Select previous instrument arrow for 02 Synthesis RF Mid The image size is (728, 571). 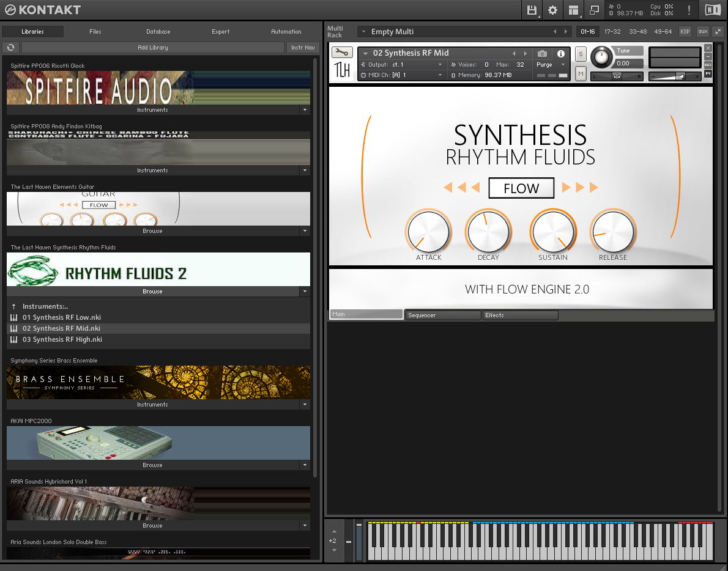click(514, 53)
